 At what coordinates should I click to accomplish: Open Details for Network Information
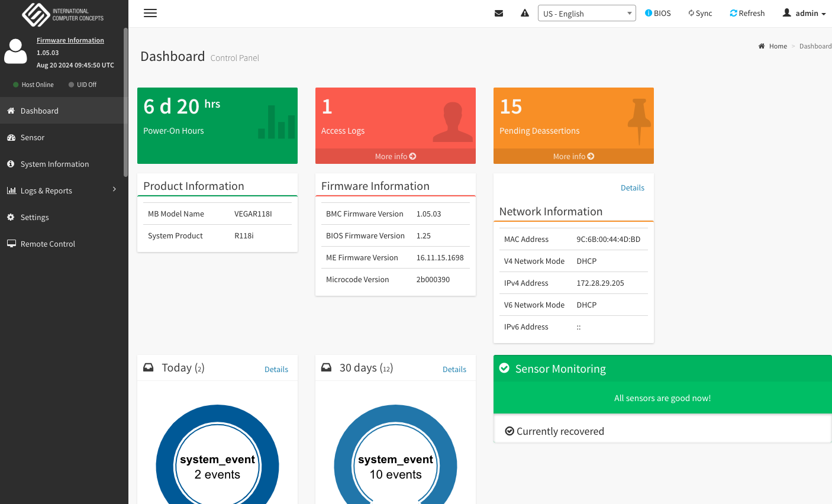point(633,188)
